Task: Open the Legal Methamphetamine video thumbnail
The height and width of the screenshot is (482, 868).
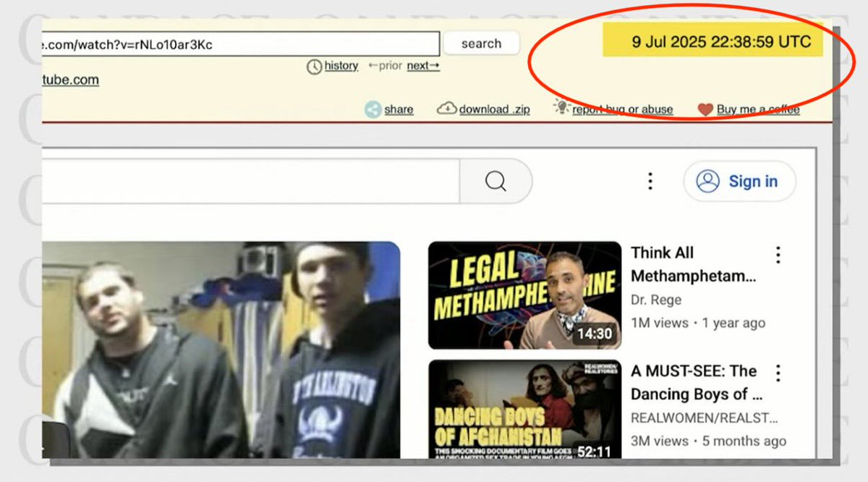Action: (524, 295)
